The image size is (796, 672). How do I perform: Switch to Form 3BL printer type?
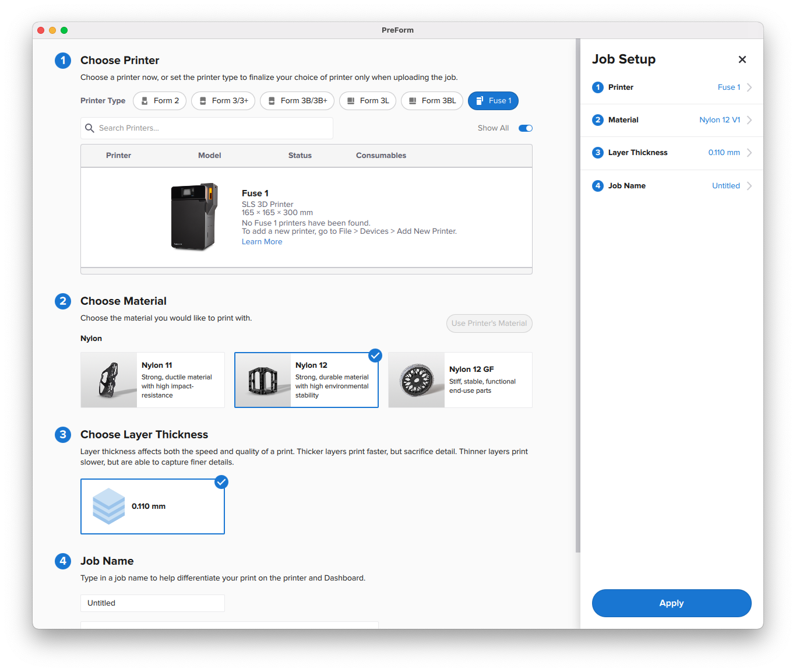point(432,101)
